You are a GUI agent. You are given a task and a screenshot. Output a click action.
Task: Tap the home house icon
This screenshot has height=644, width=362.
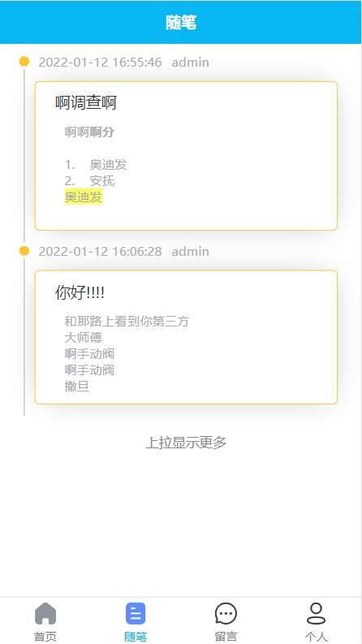tap(45, 613)
